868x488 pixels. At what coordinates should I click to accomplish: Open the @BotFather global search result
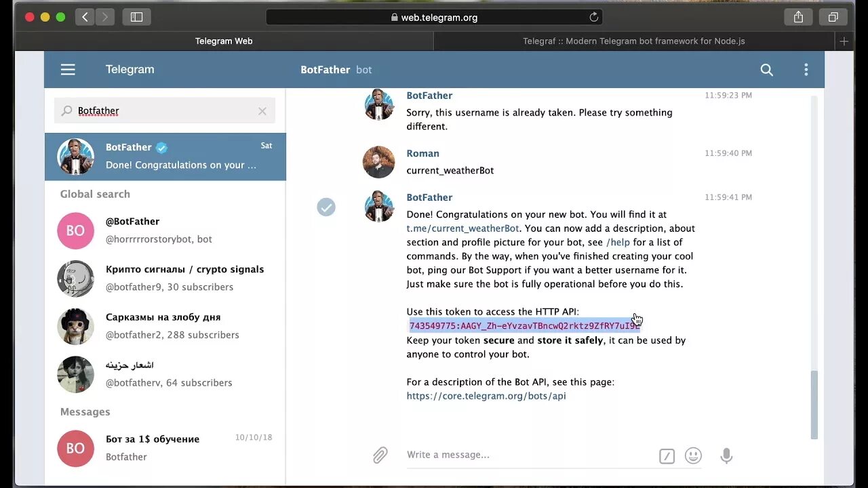(165, 230)
